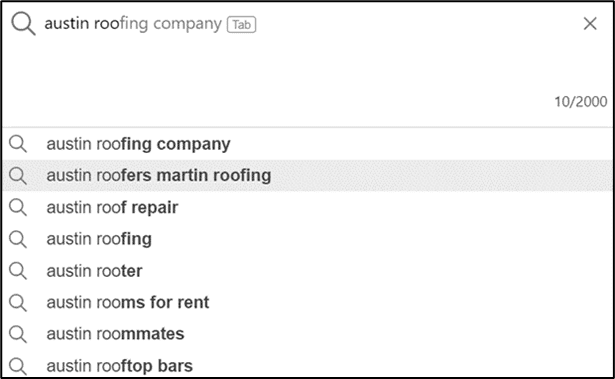
Task: Click magnifier icon beside austin rooftop bars
Action: 18,366
